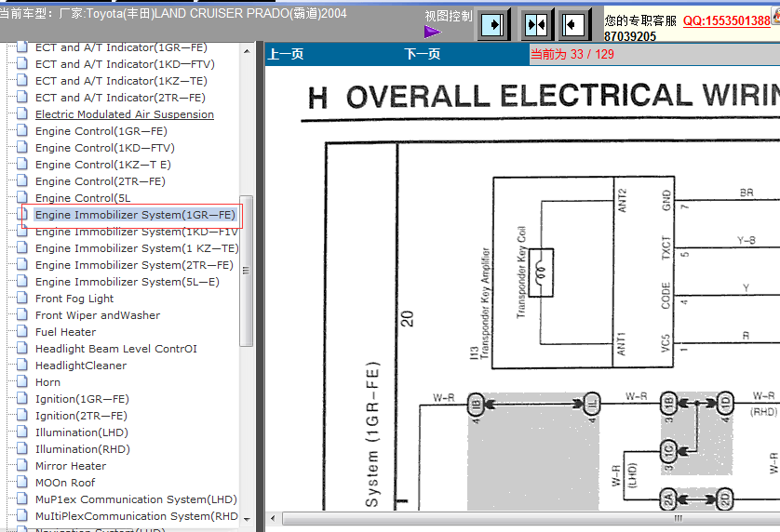
Task: Click page icon beside Illumination(LHD)
Action: (22, 432)
